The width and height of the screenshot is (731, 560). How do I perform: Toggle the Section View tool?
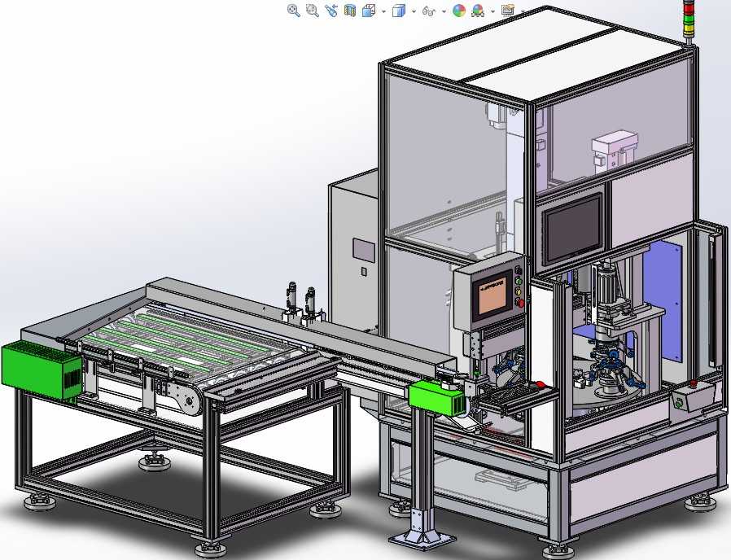pos(350,11)
